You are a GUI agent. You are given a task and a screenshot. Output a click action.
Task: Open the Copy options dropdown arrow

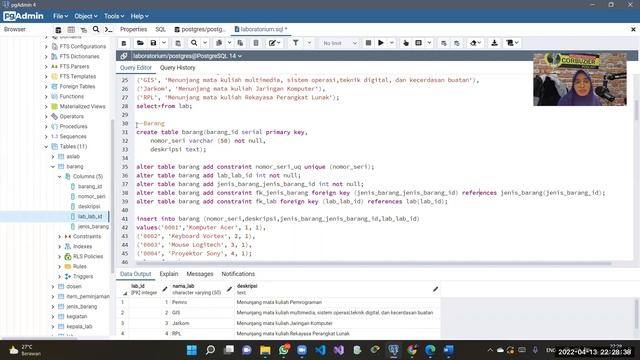(x=229, y=43)
